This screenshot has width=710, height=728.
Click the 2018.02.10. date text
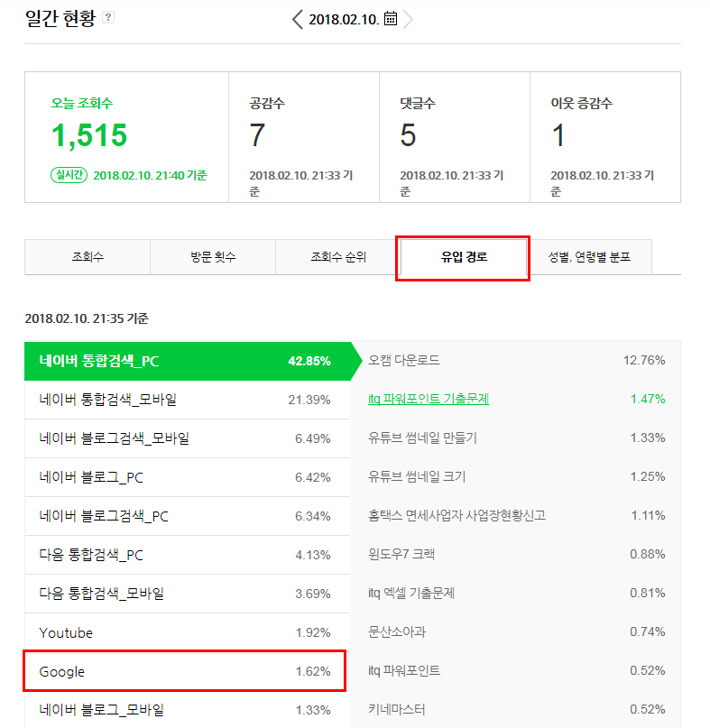[x=344, y=19]
